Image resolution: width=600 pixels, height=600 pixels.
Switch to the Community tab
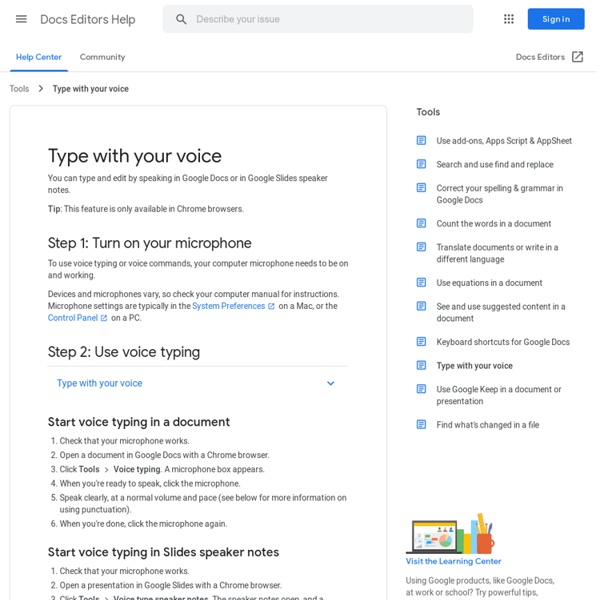click(x=102, y=57)
